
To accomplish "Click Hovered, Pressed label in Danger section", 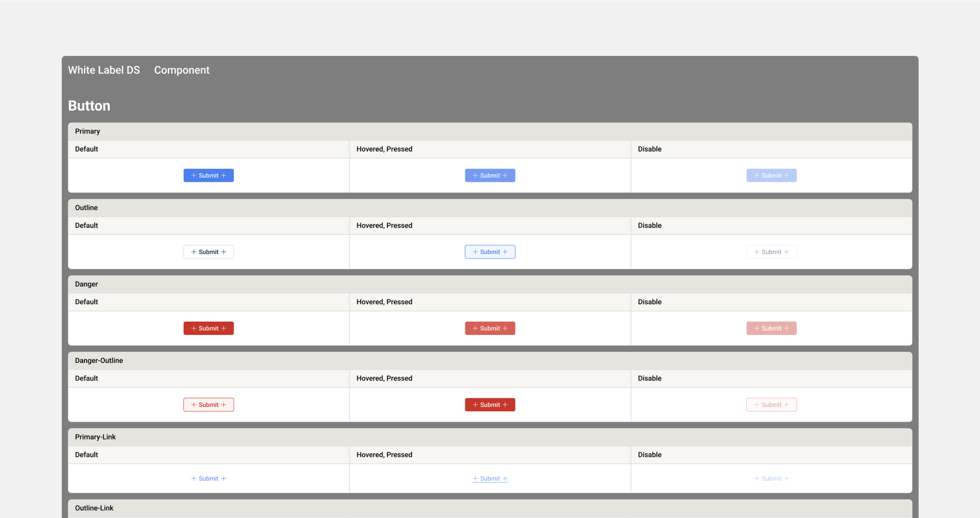I will 384,302.
